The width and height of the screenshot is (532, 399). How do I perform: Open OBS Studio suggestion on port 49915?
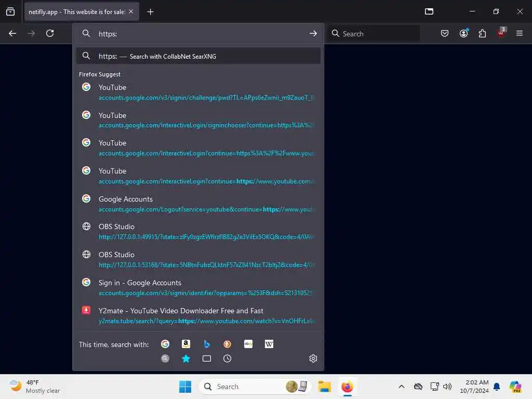pyautogui.click(x=198, y=232)
